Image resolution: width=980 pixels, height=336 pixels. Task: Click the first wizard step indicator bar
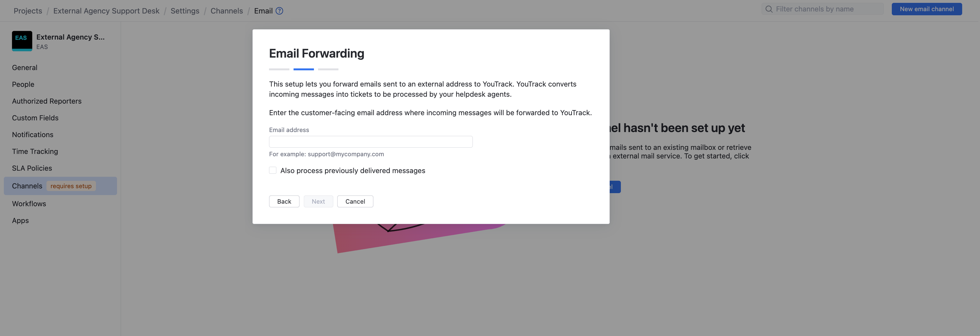click(279, 69)
